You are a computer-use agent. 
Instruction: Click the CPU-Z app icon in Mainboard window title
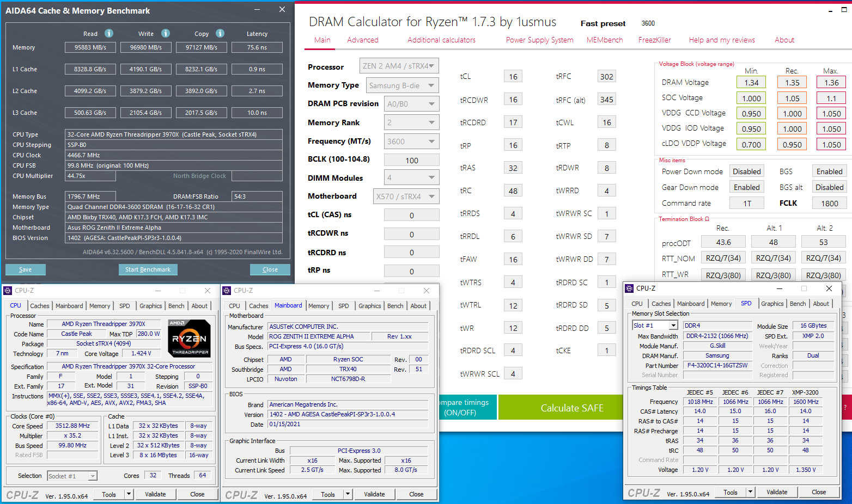[x=227, y=291]
